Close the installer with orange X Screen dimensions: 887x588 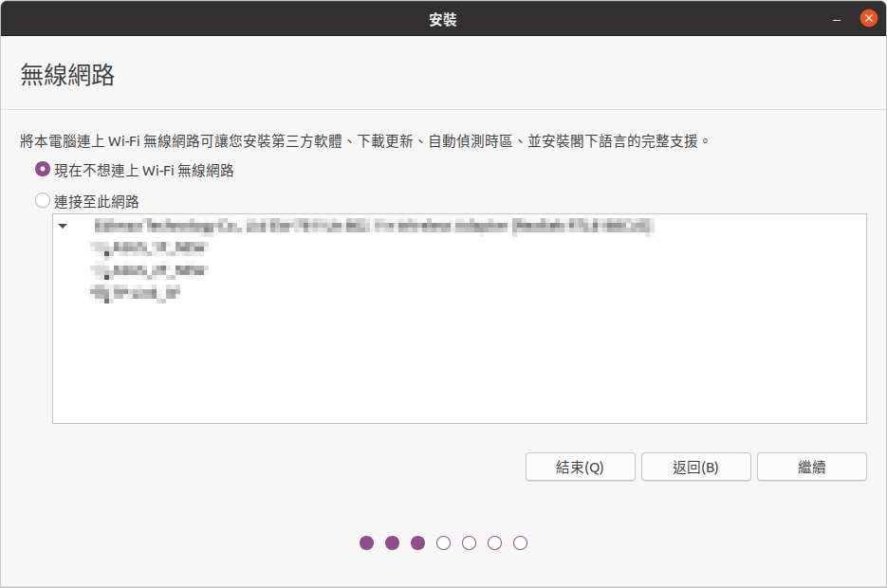tap(868, 18)
